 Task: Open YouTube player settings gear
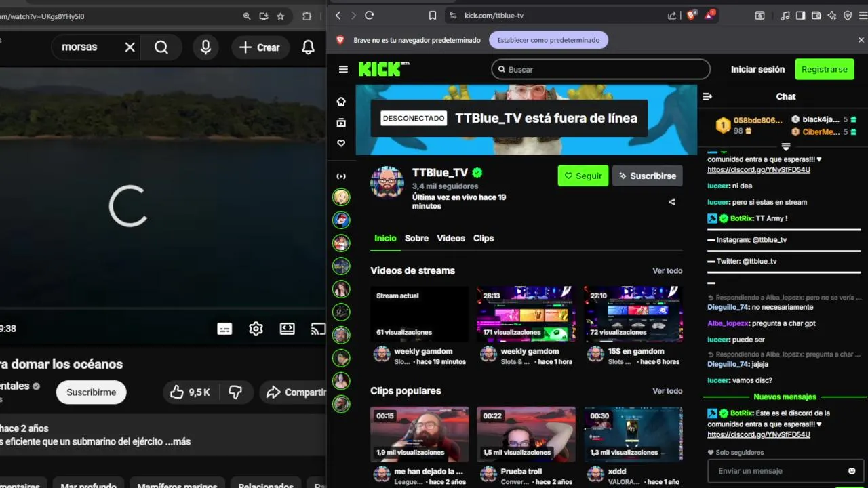256,329
